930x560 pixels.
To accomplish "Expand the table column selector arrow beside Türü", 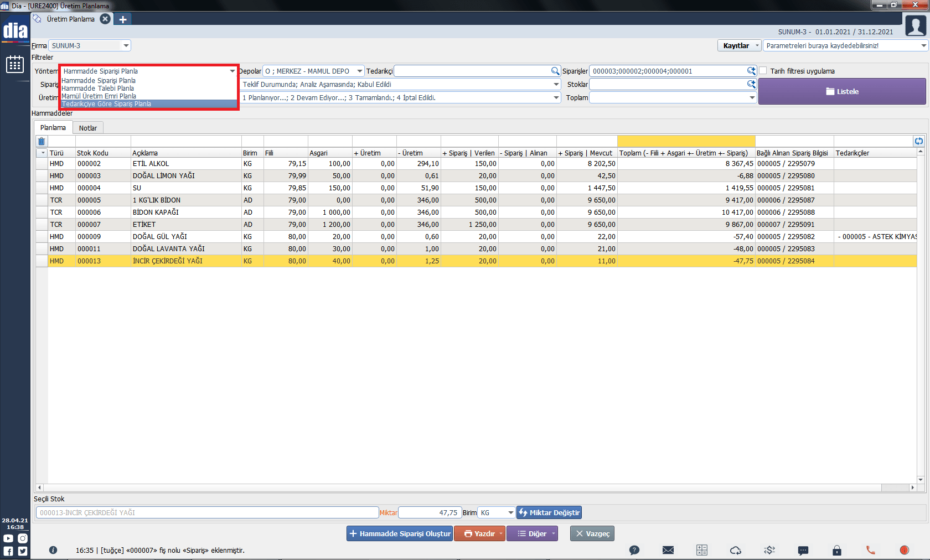I will [x=43, y=153].
